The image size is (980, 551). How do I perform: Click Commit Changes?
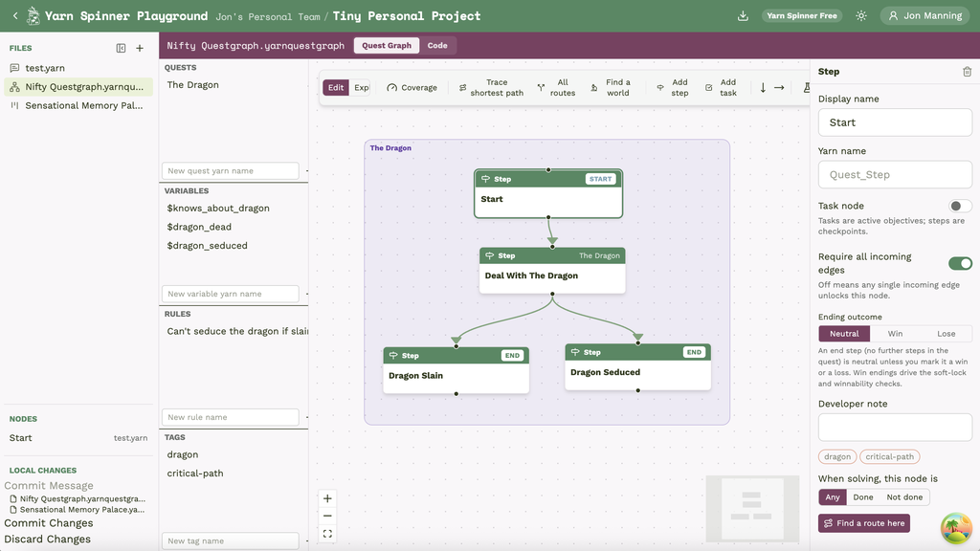point(49,523)
